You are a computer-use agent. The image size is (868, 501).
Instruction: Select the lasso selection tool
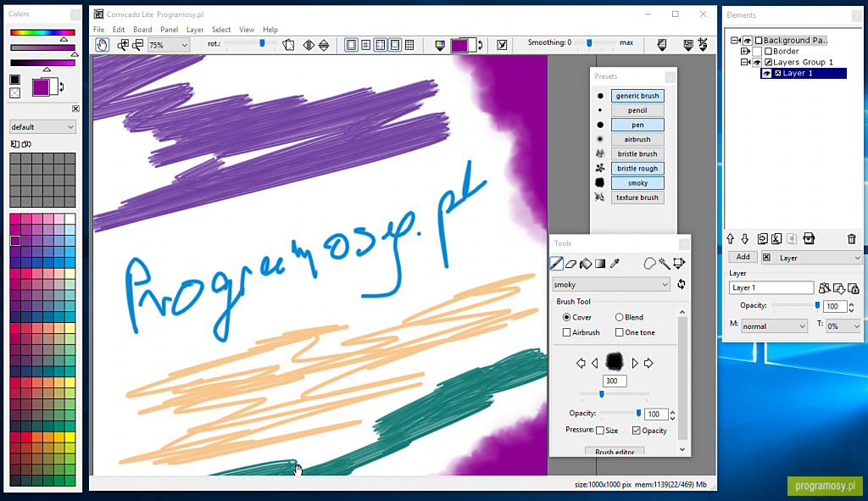tap(649, 264)
